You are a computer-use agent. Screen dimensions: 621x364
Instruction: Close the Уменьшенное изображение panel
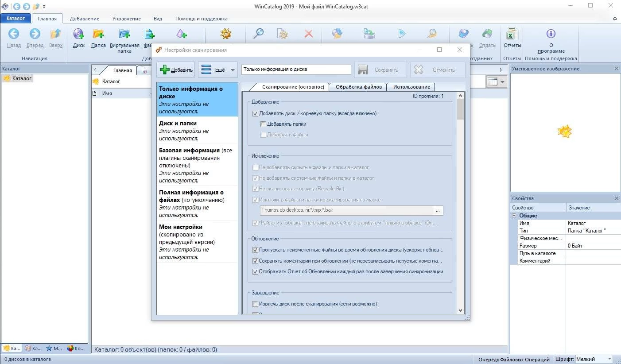616,69
